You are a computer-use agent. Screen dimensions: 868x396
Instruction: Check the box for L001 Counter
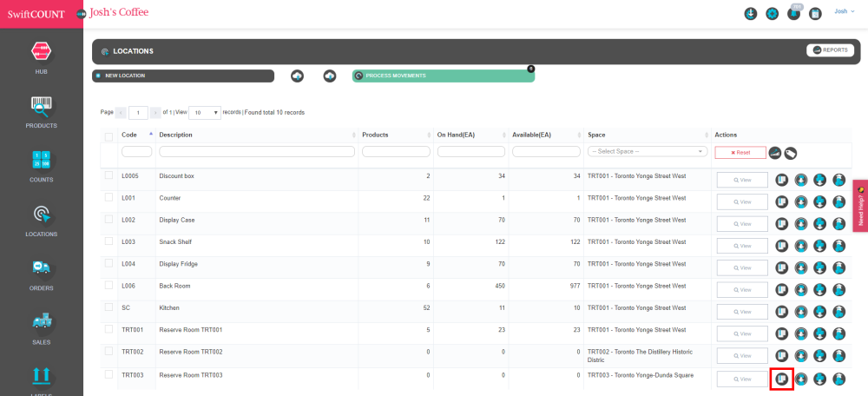point(109,197)
